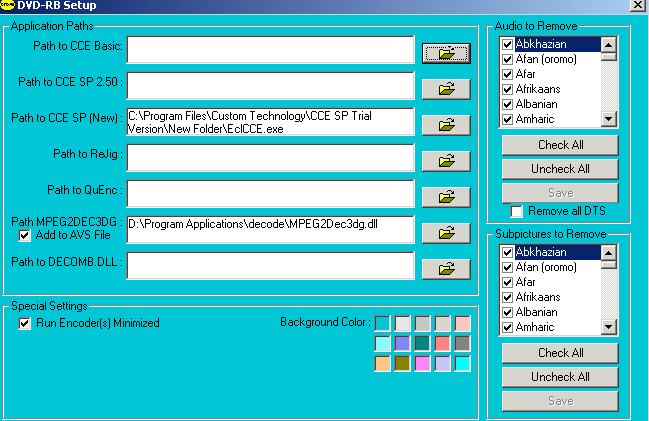Browse for the CCE Basic path
Screen dimensions: 649x421
pos(446,53)
